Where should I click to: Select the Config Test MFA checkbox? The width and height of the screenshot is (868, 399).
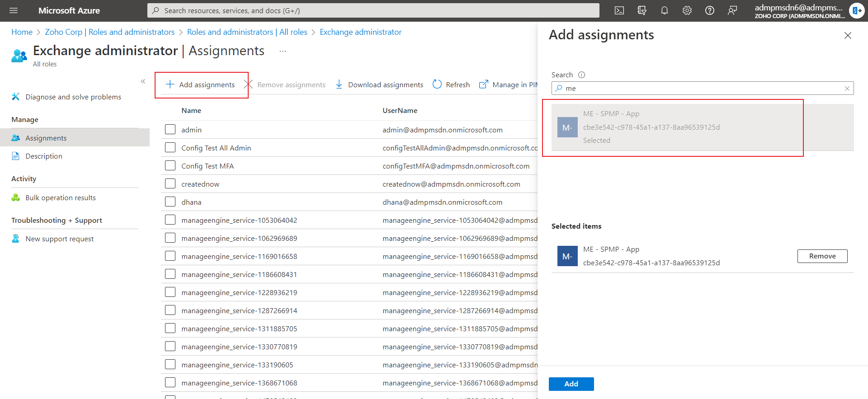pyautogui.click(x=170, y=166)
